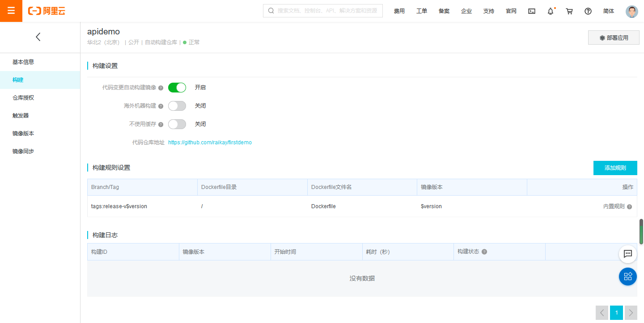Screen dimensions: 644x323
Task: Turn on the 不使用缓存 switch
Action: click(x=177, y=124)
